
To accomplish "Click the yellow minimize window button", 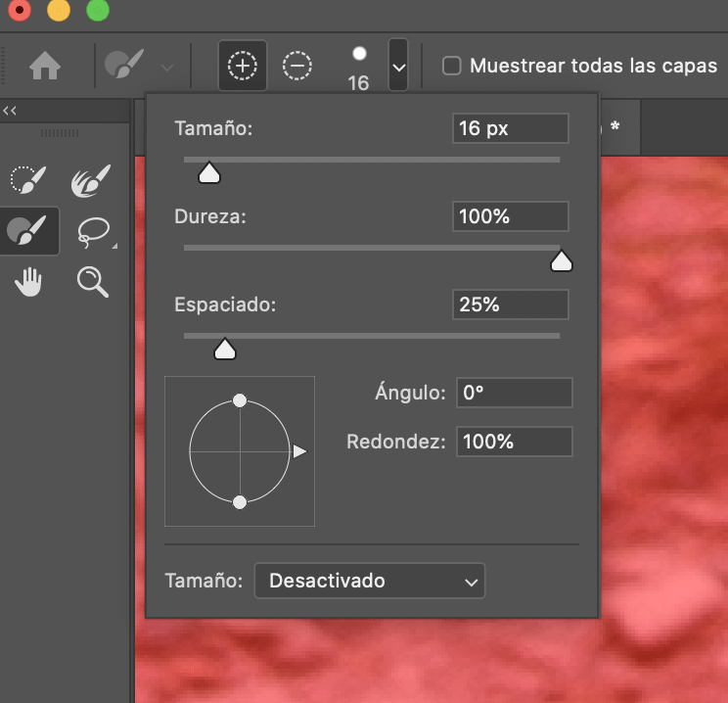I will click(x=59, y=10).
